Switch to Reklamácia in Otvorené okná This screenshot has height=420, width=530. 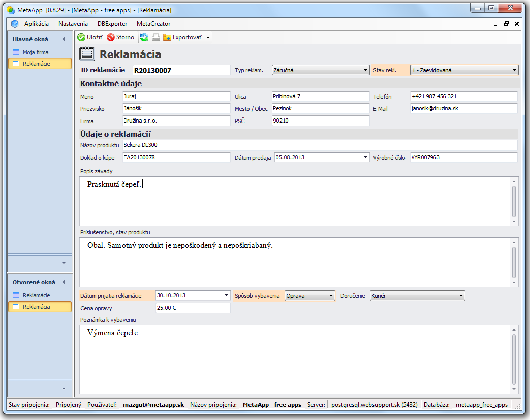coord(40,307)
